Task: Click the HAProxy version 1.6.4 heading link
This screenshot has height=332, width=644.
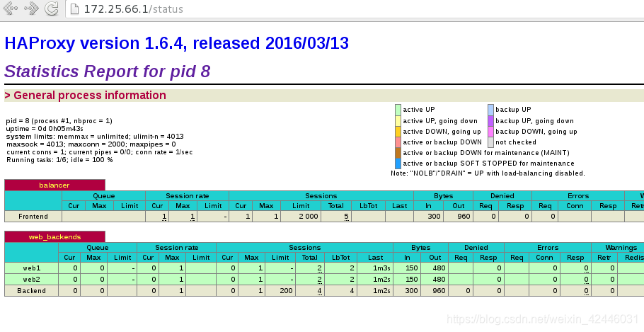Action: coord(177,43)
